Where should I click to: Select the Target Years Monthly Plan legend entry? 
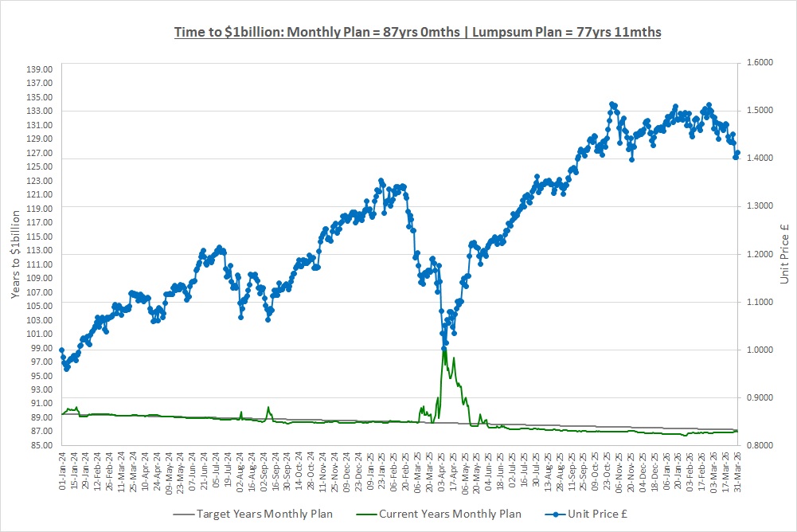point(264,514)
